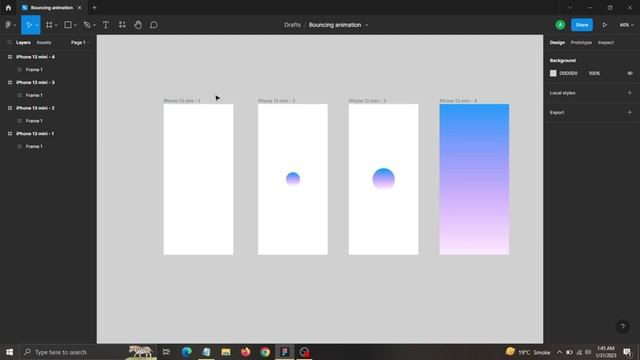Open Task View in taskbar

pos(166,352)
